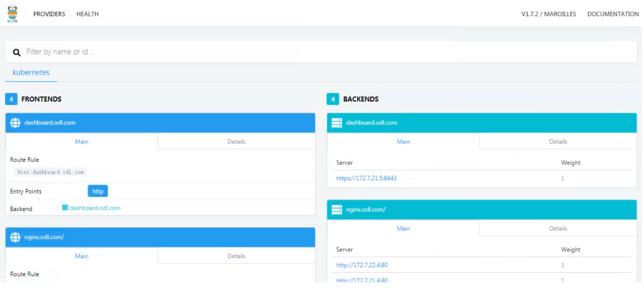Click globe icon of dashboard.odl.com frontend

(15, 122)
